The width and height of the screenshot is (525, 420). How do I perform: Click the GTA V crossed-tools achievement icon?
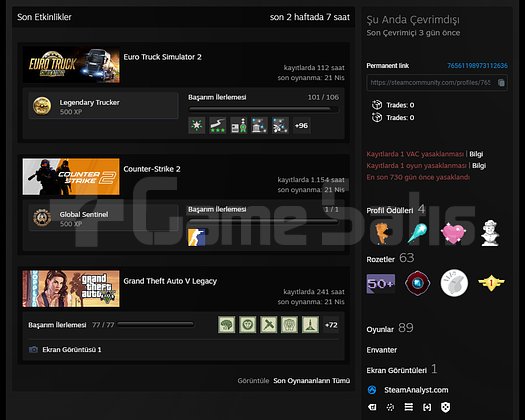click(269, 325)
